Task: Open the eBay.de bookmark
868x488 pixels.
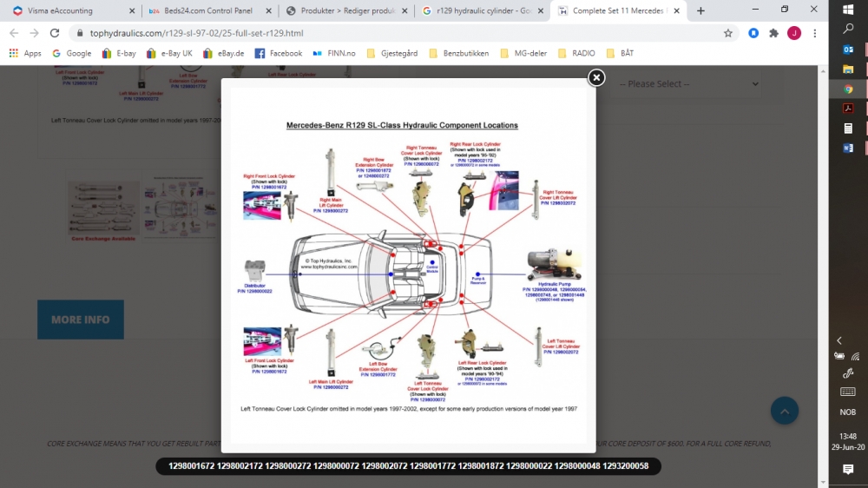Action: click(x=224, y=53)
